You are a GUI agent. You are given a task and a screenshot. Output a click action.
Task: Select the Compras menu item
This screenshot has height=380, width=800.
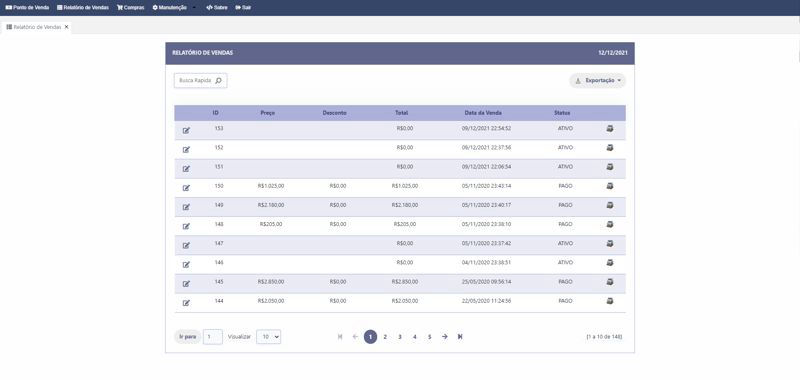click(131, 8)
